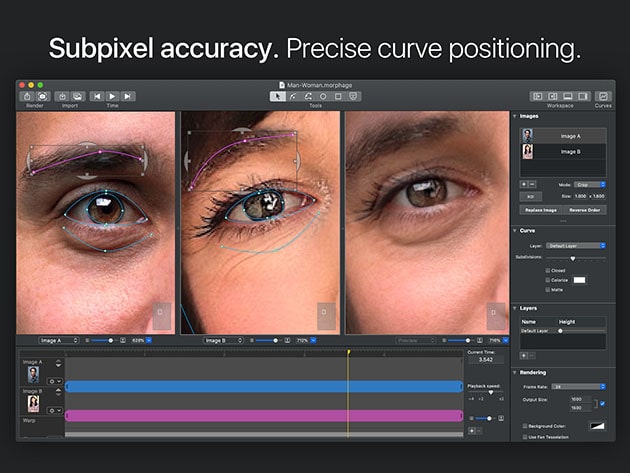Open the Curves panel toolbar icon
The width and height of the screenshot is (630, 473).
[603, 96]
